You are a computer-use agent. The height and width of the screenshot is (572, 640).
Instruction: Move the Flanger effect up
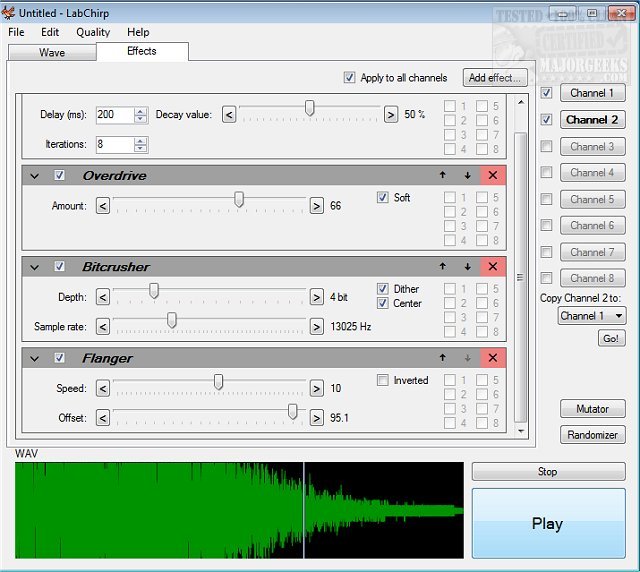[x=443, y=358]
